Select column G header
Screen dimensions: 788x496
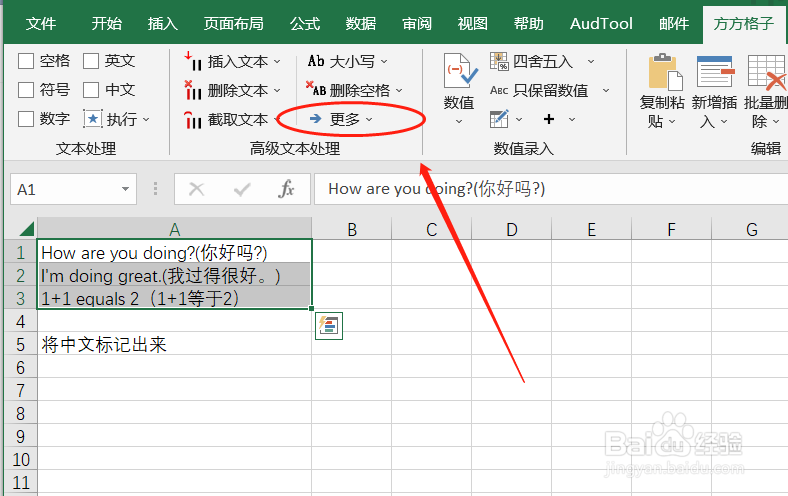point(751,229)
